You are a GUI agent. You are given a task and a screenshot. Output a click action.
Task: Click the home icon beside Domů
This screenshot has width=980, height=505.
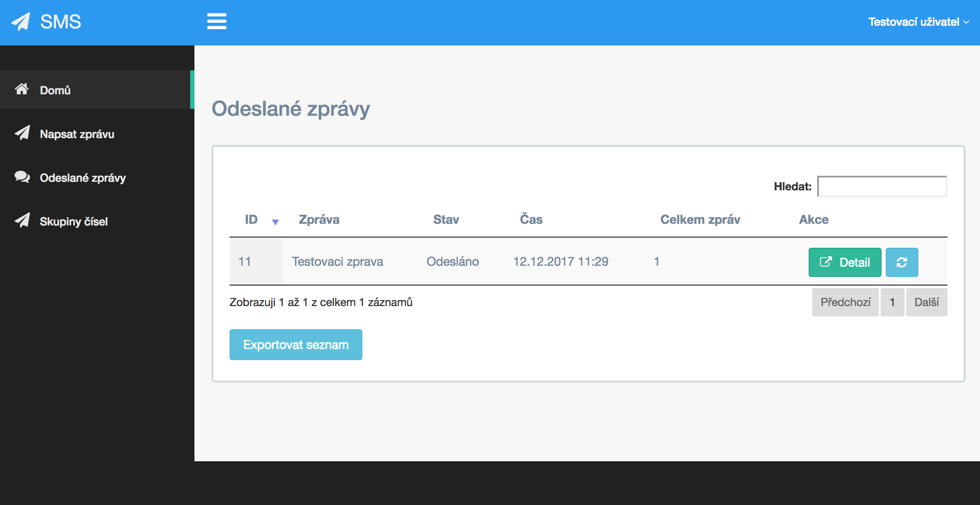coord(22,89)
